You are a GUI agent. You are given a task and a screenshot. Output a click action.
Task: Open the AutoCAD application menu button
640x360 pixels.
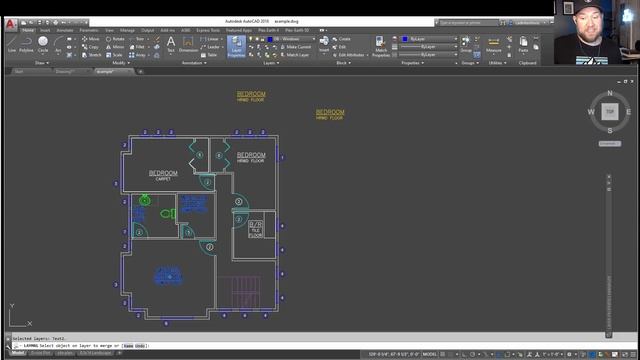[x=10, y=24]
